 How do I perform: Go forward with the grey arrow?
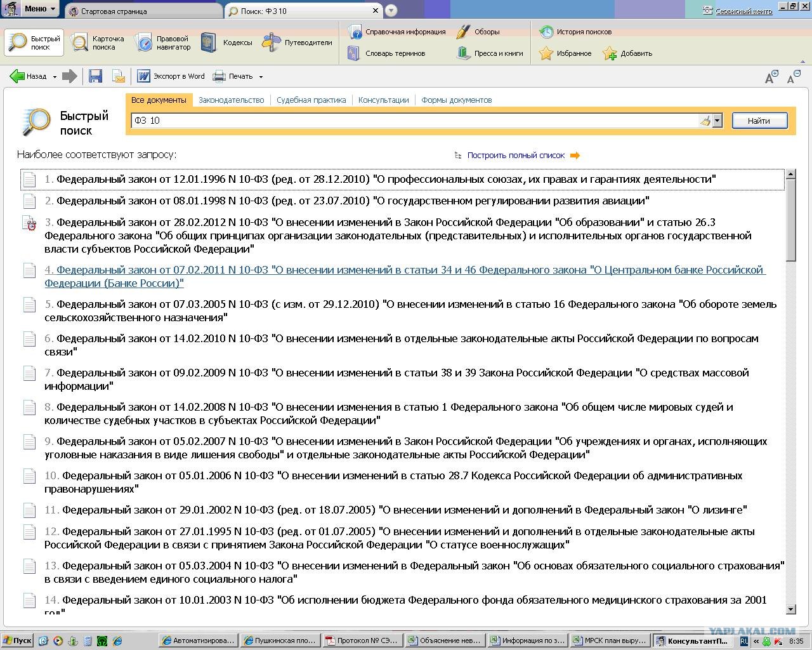click(70, 76)
